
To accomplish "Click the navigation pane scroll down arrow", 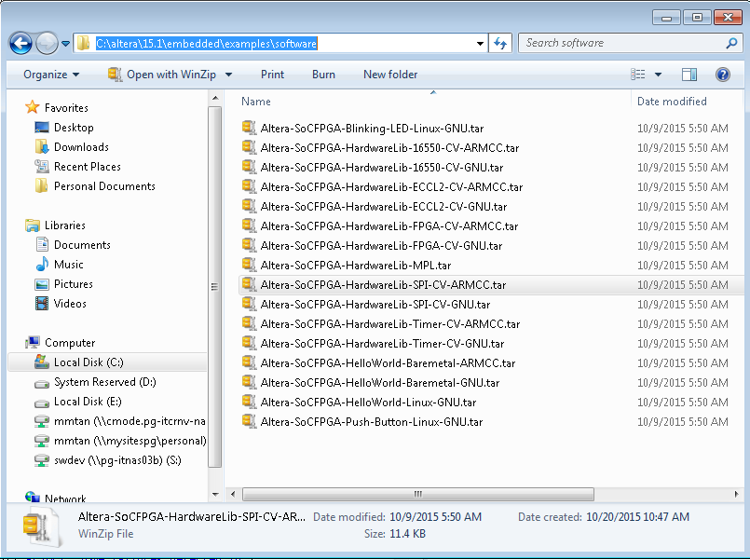I will (215, 495).
